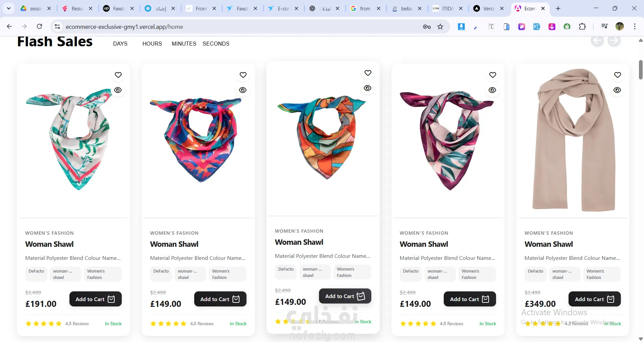Add the £349.00 shawl to cart
This screenshot has width=644, height=342.
click(594, 299)
